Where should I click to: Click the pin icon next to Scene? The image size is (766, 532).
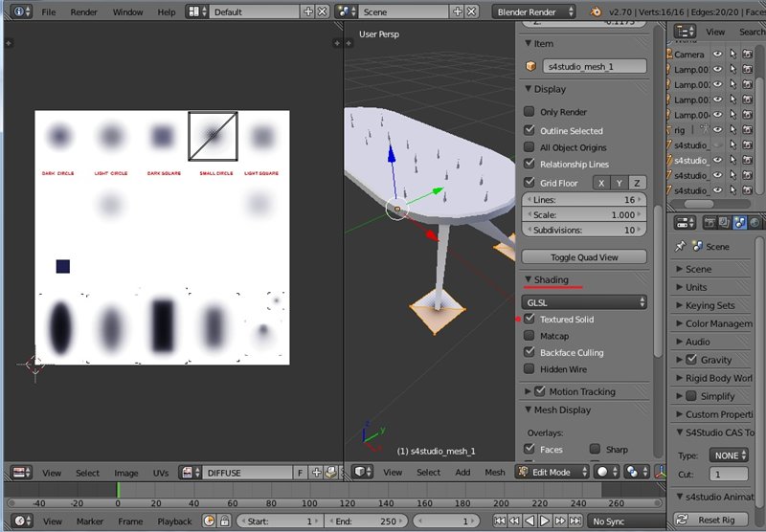pyautogui.click(x=680, y=247)
